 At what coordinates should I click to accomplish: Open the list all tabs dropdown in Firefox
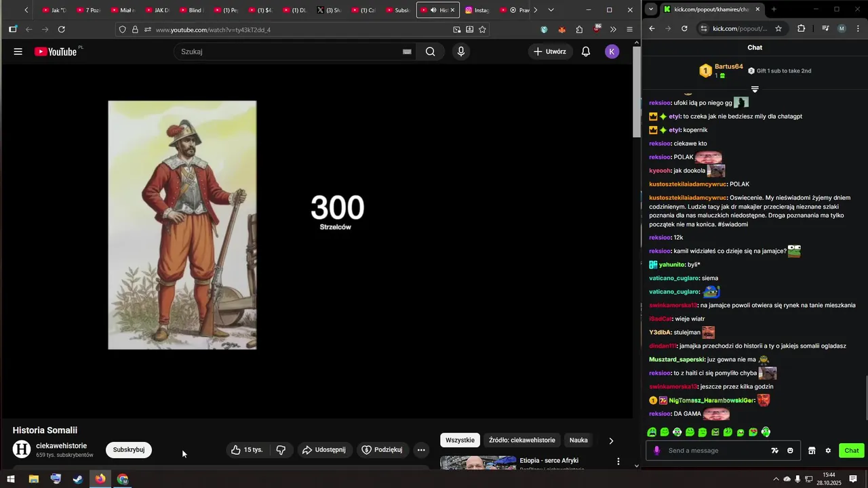[551, 10]
